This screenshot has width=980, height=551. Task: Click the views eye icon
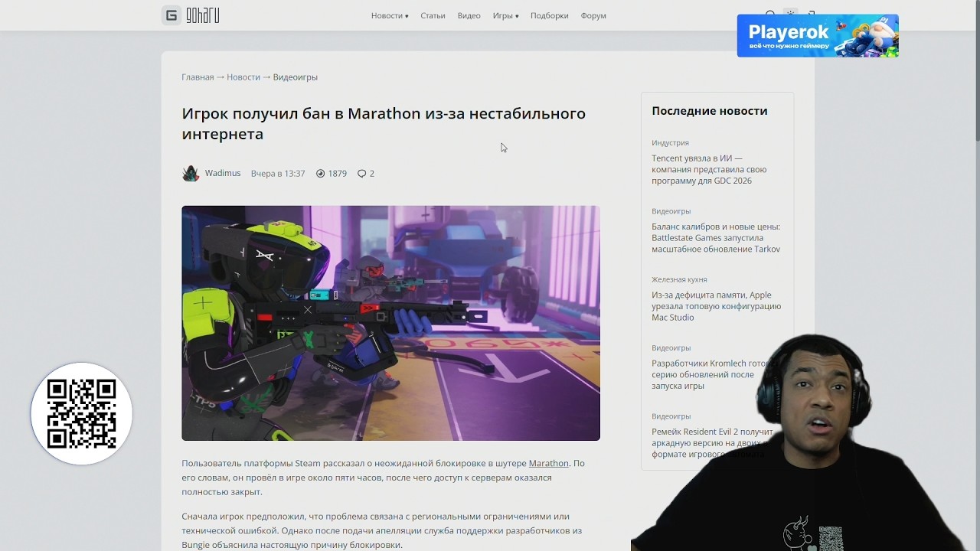321,174
